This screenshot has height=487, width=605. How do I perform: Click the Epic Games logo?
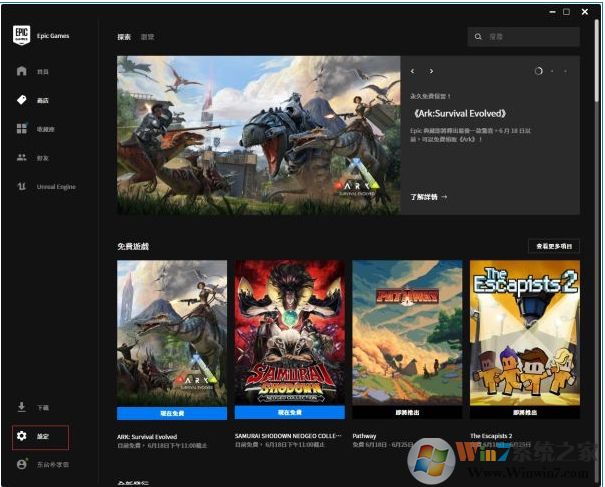[21, 35]
